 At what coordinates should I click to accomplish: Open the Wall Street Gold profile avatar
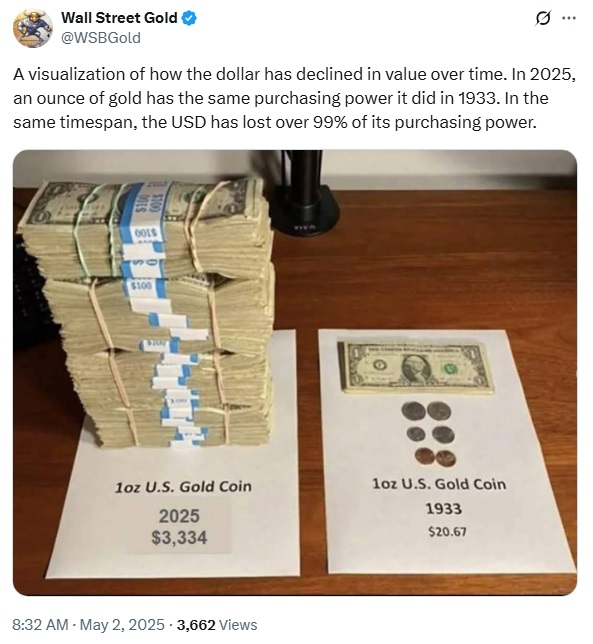[33, 28]
